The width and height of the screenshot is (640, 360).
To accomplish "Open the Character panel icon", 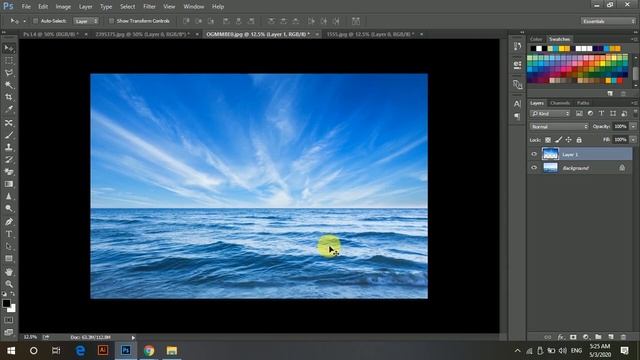I will 517,104.
